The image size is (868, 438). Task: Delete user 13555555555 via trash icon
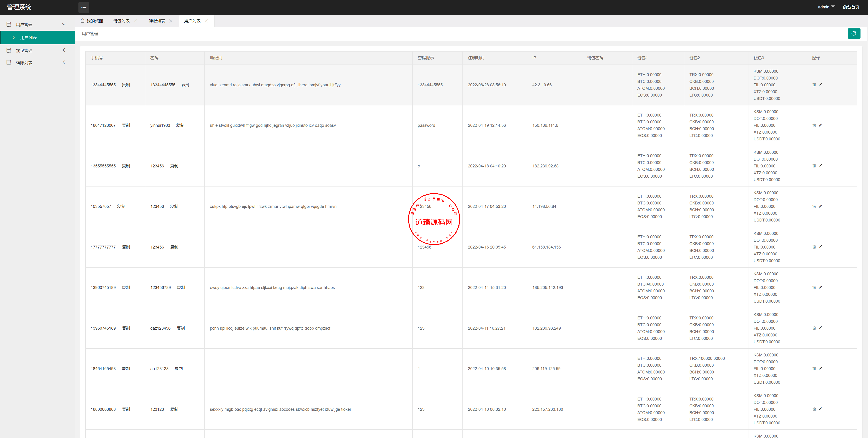tap(814, 166)
